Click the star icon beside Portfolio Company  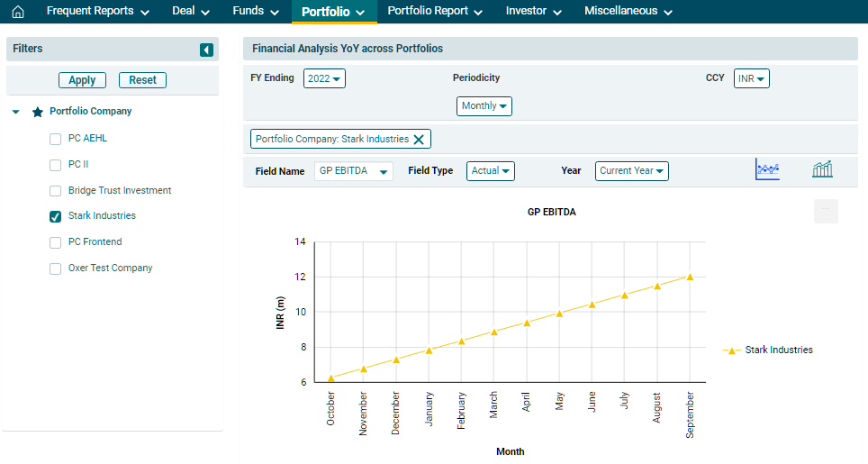(38, 112)
